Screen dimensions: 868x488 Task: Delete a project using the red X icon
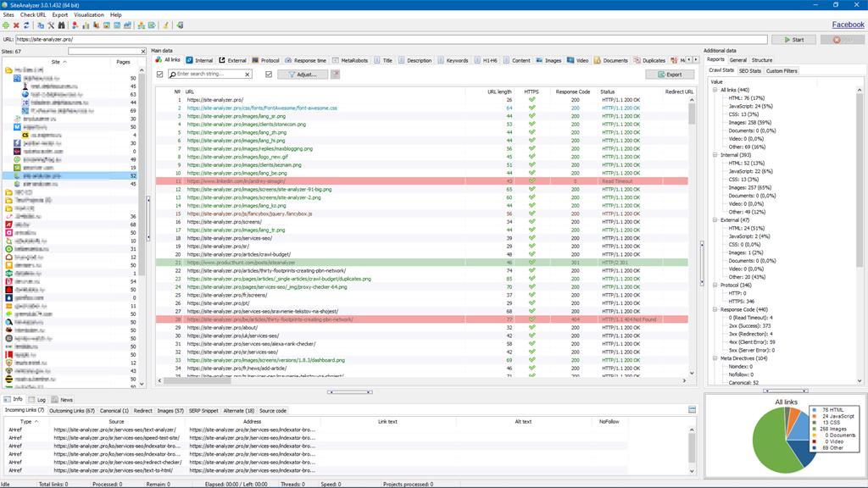(16, 25)
